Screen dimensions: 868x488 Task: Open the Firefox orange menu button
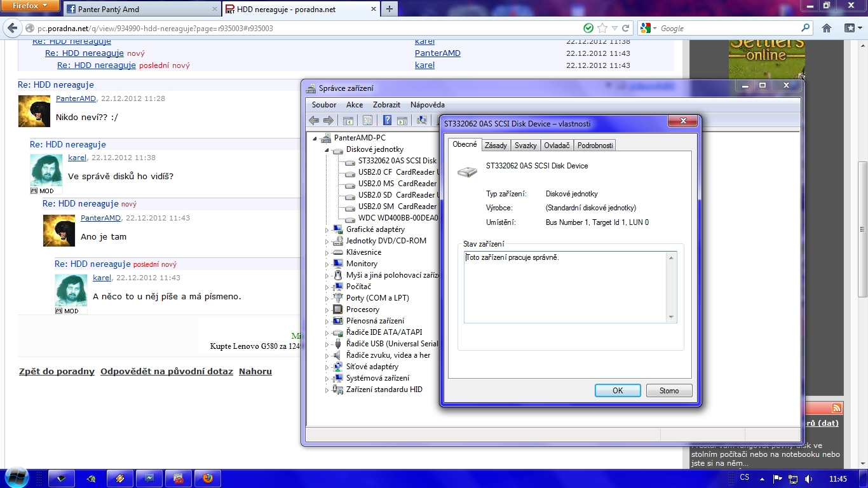coord(29,6)
